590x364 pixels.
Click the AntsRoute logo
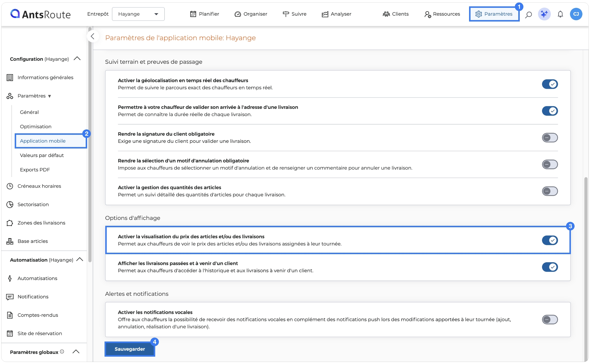40,14
